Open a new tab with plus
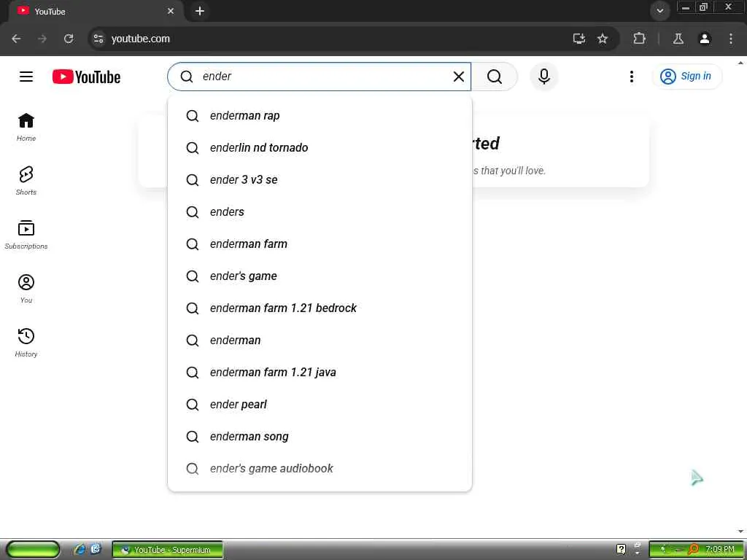747x560 pixels. point(200,11)
